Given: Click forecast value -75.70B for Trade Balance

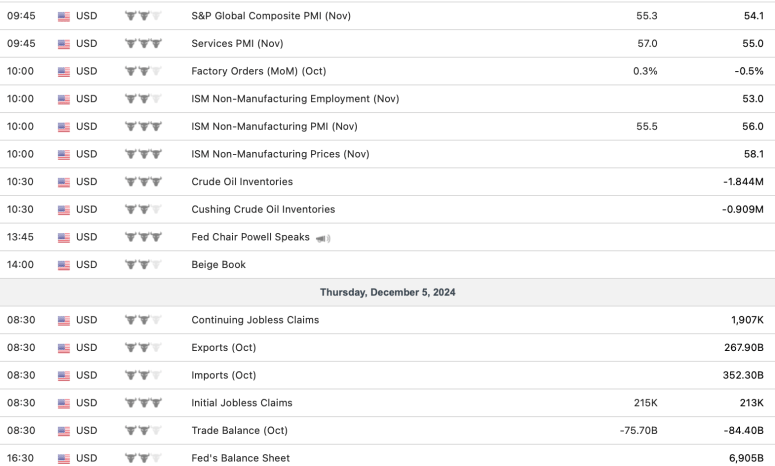Looking at the screenshot, I should pos(639,431).
